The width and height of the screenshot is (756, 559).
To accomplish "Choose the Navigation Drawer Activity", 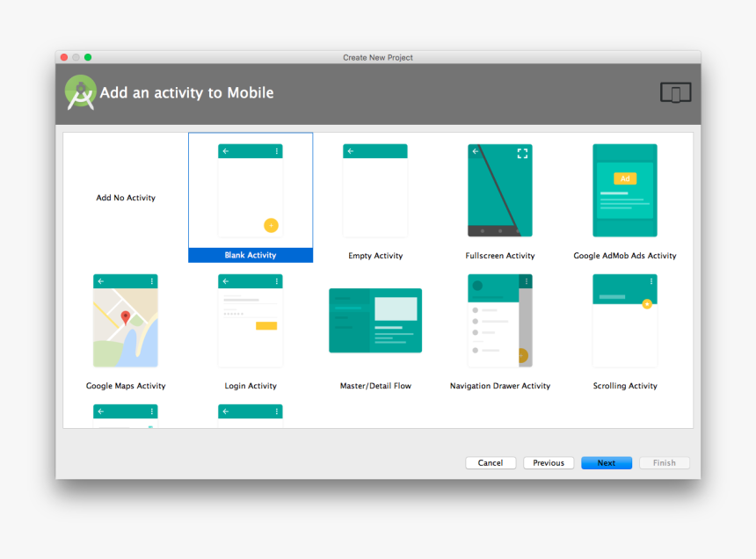I will tap(499, 321).
